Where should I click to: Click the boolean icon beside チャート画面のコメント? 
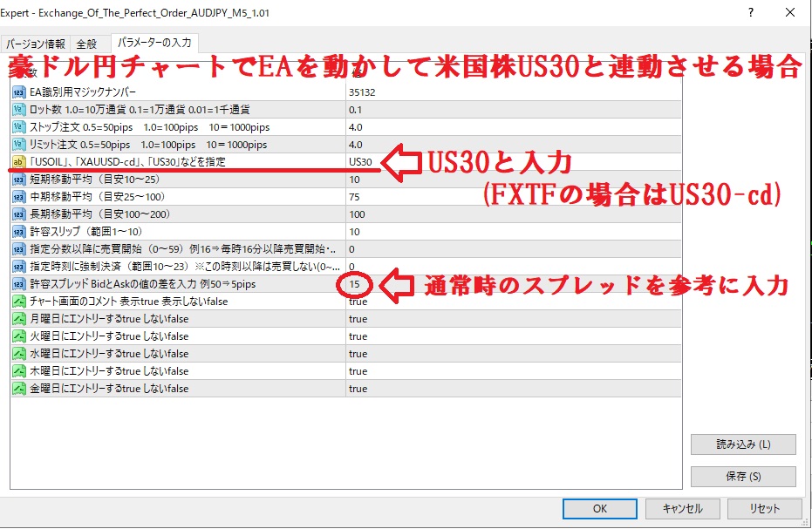click(x=18, y=302)
